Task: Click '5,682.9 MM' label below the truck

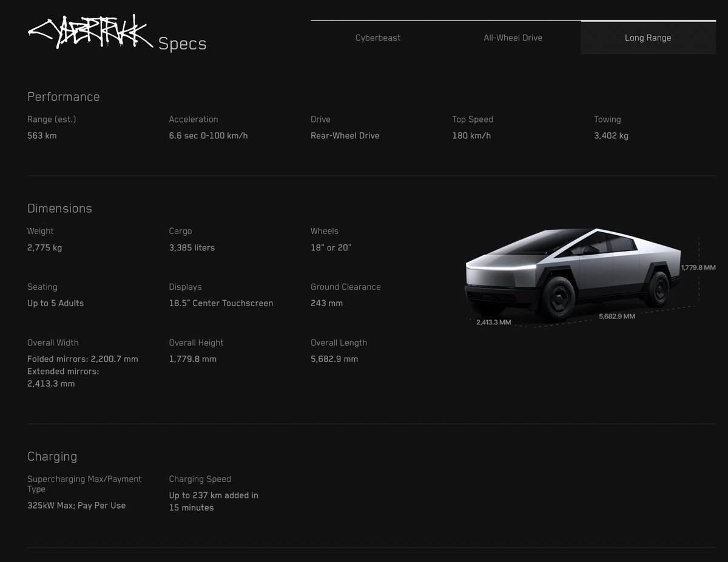Action: [617, 316]
